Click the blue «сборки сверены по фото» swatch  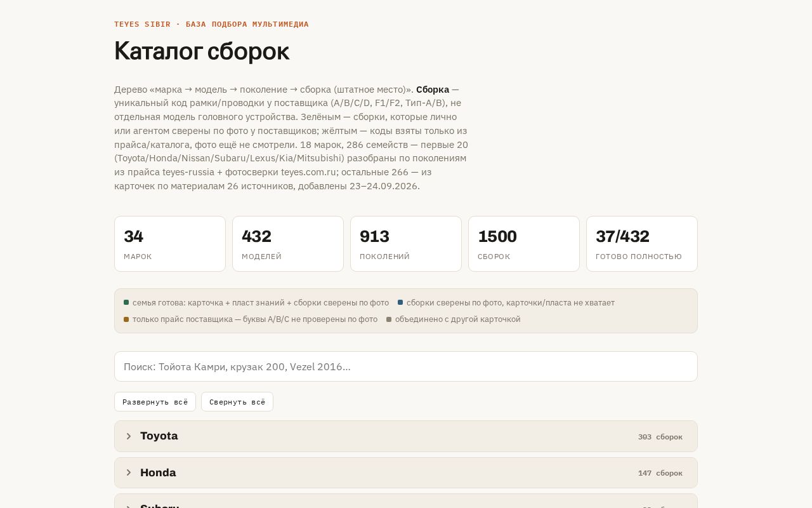click(x=400, y=302)
